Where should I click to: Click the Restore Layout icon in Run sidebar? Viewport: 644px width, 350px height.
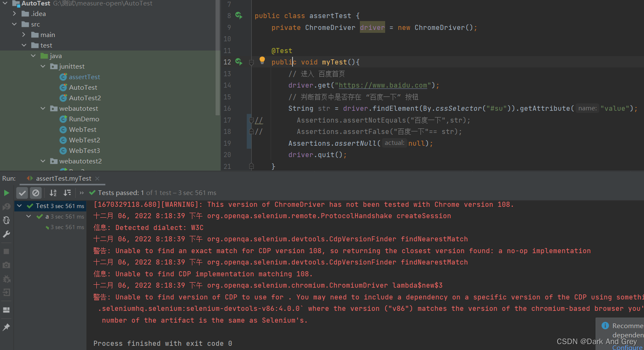click(6, 310)
